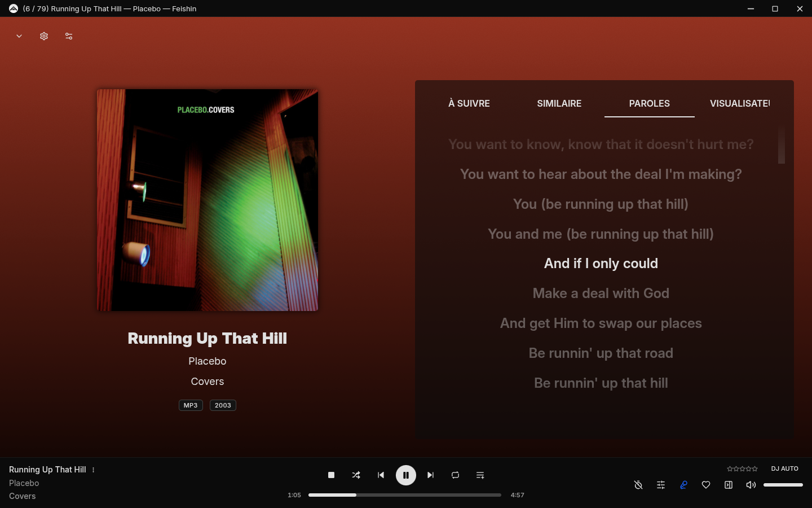Image resolution: width=812 pixels, height=508 pixels.
Task: Toggle the lyrics microphone button
Action: click(x=683, y=485)
